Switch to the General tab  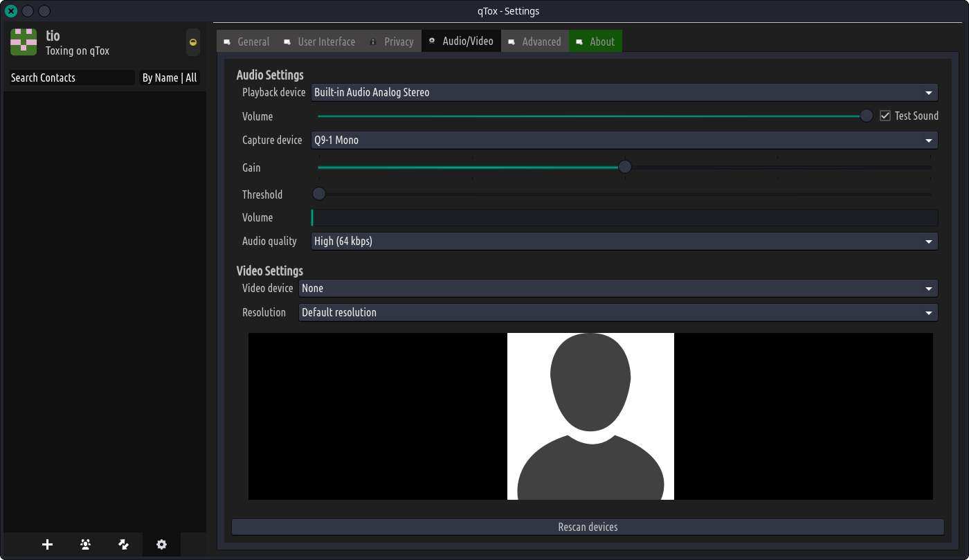point(246,42)
